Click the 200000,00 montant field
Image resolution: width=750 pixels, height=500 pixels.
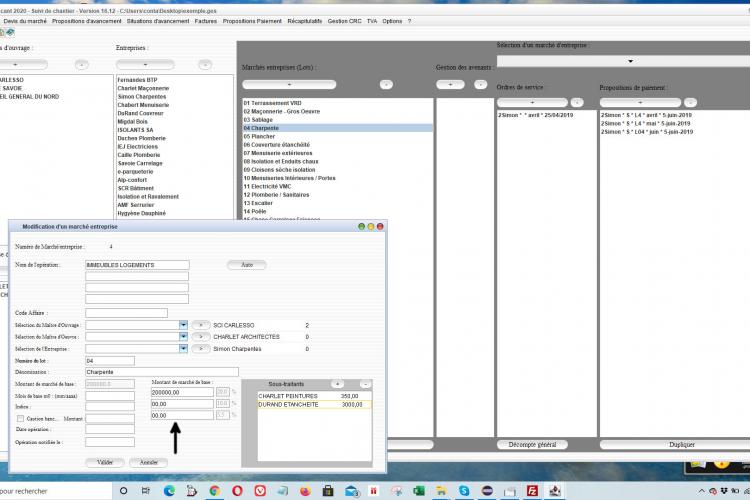(182, 392)
